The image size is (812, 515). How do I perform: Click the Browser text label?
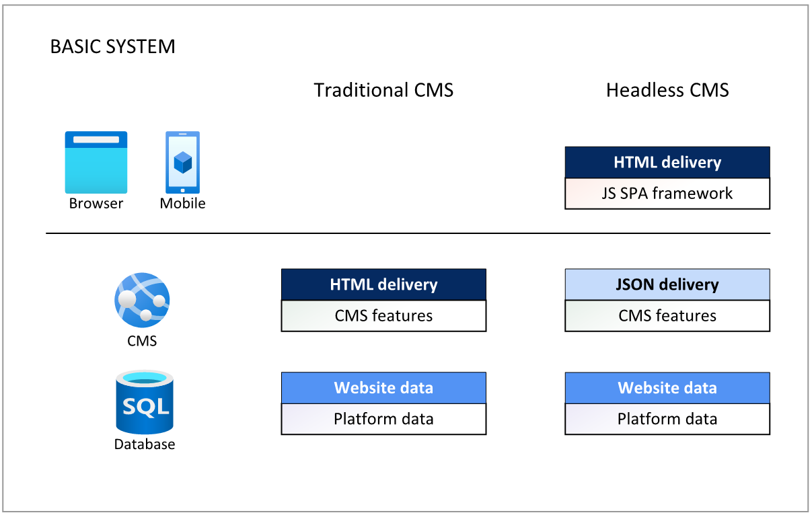click(96, 203)
